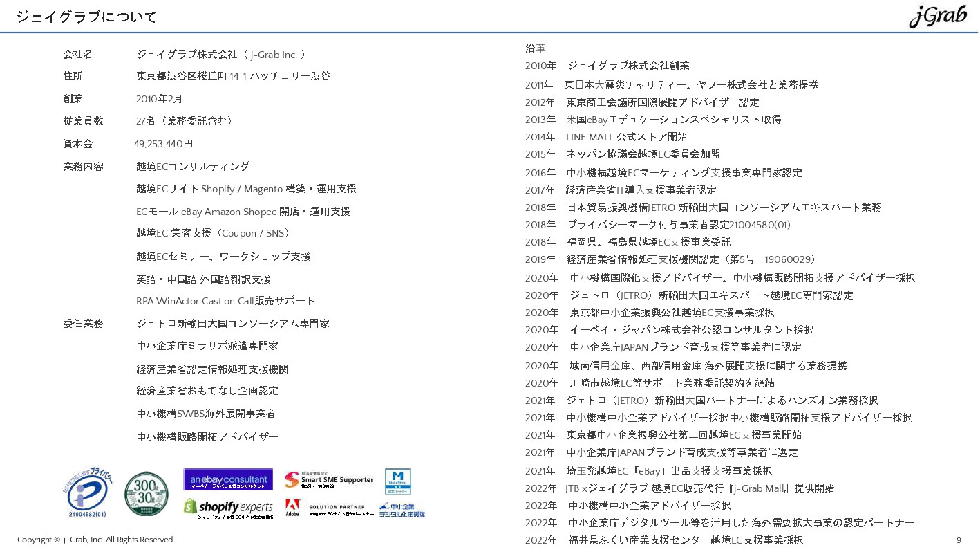Click the Shopify Experts logo
Image resolution: width=980 pixels, height=552 pixels.
coord(228,508)
